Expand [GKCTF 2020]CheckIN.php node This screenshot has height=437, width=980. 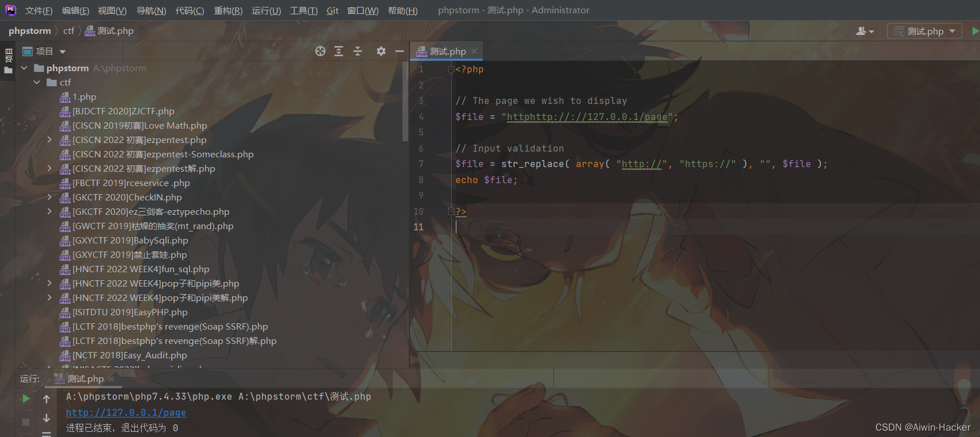[49, 197]
